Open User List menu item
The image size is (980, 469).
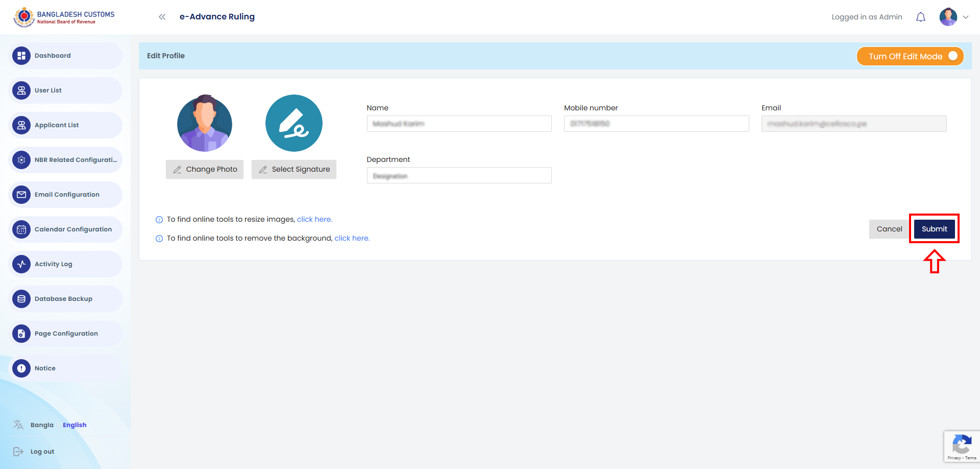65,90
